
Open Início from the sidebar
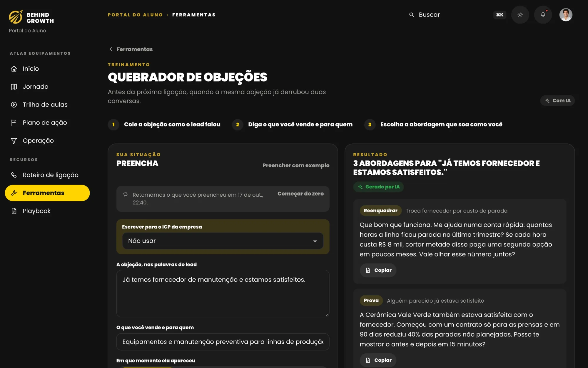coord(47,69)
